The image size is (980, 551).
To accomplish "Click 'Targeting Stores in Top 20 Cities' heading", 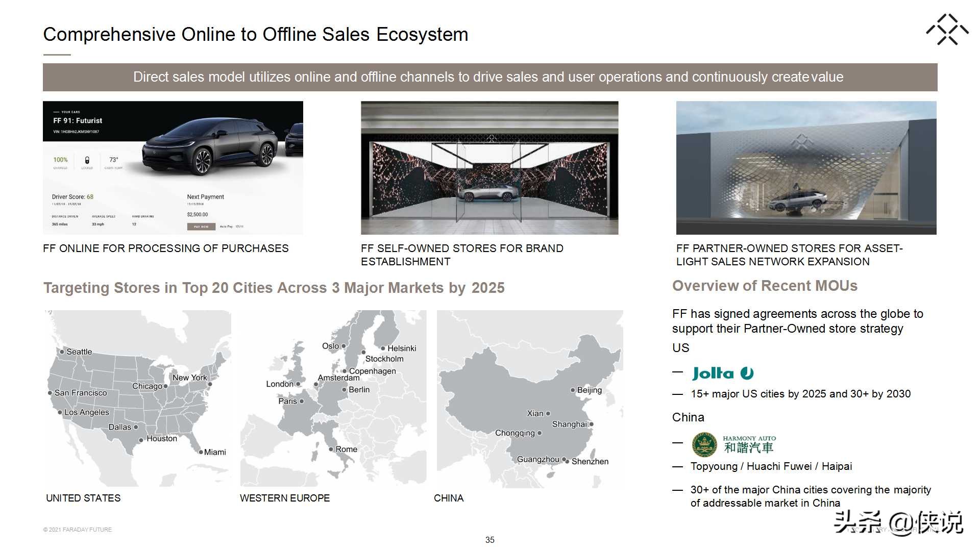I will point(274,288).
